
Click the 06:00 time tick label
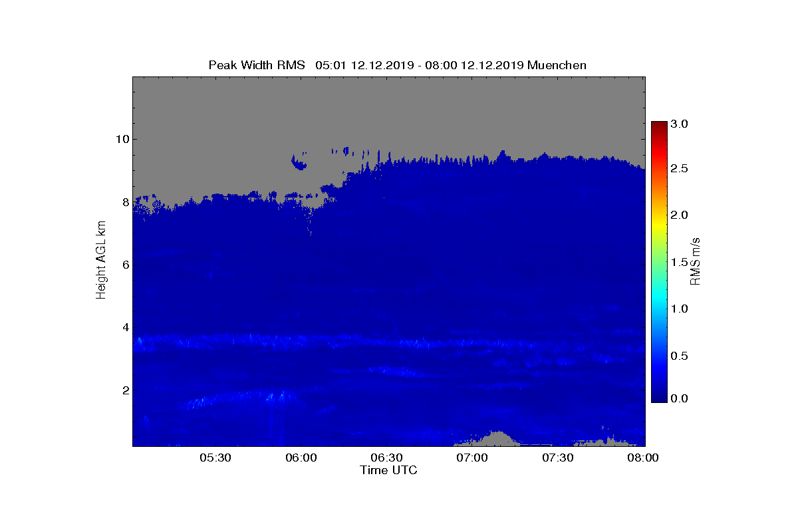click(301, 458)
